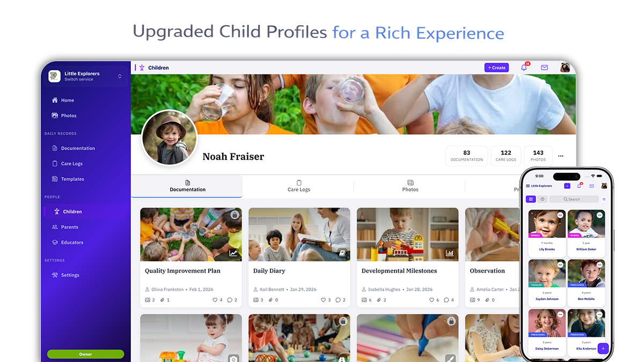This screenshot has height=362, width=644.
Task: Toggle grid view on the phone
Action: coord(531,199)
